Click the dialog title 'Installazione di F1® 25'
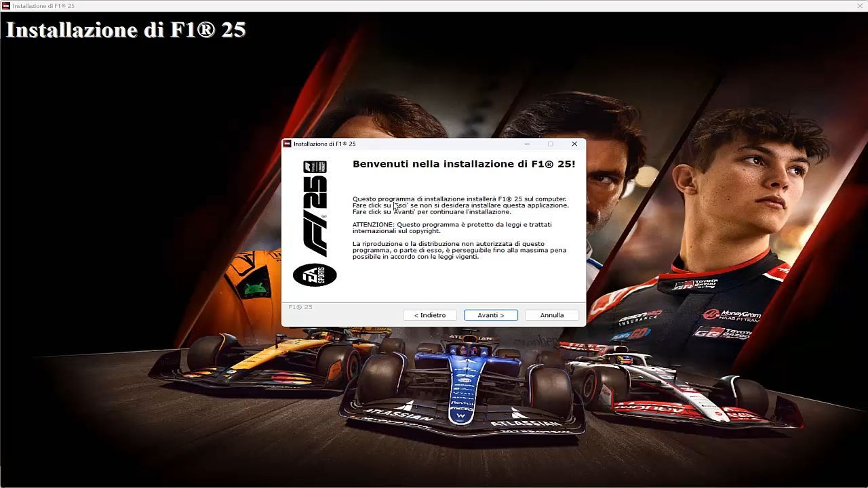Screen dimensions: 868x488 (325, 144)
